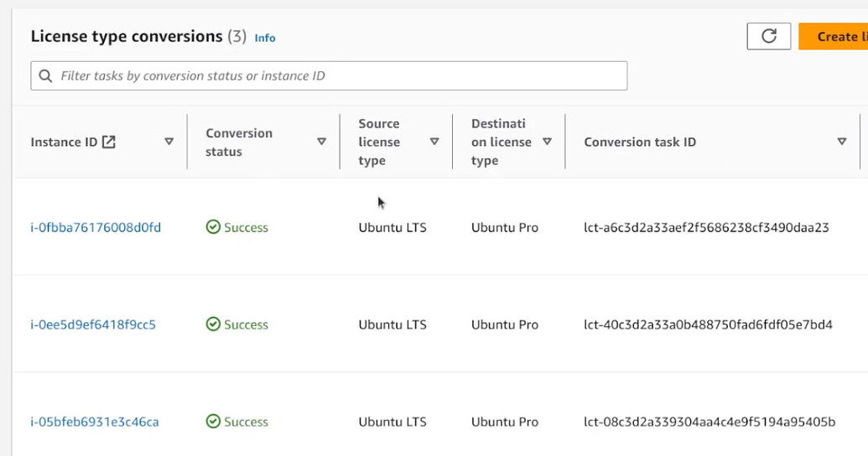Click the Success checkmark icon for i-0ee5d9ef6418f9cc5
Viewport: 868px width, 456px height.
click(213, 324)
